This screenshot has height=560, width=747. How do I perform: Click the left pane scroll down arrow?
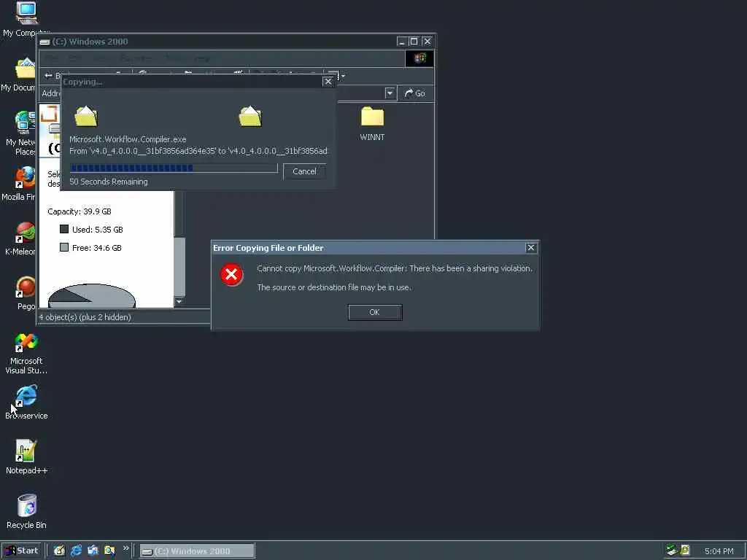(x=179, y=301)
